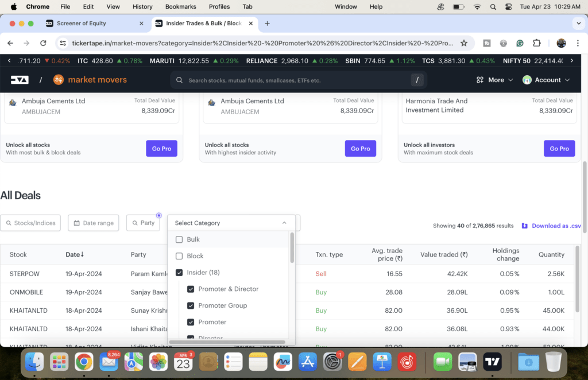Uncheck Promoter & Director checkbox
The image size is (588, 380).
(191, 289)
